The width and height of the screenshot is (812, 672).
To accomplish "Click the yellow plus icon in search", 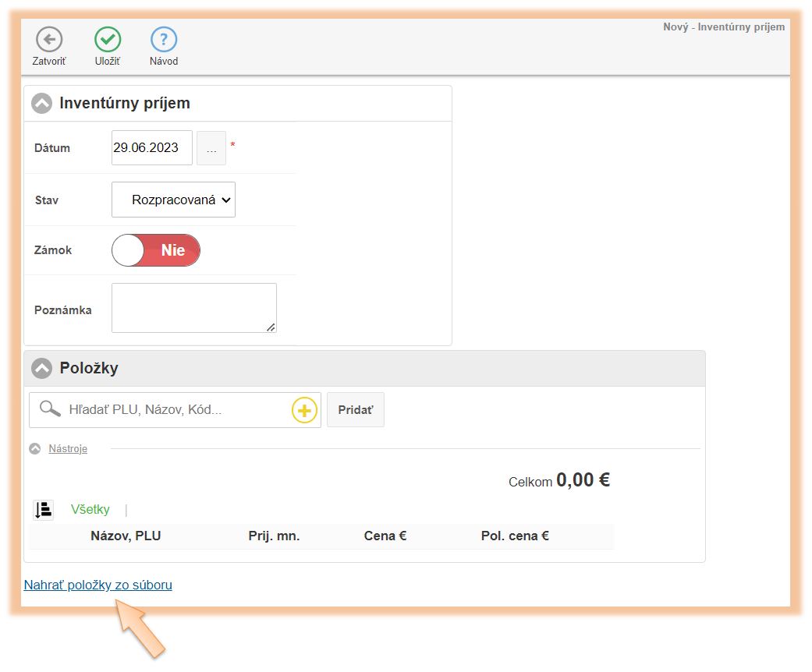I will click(304, 410).
